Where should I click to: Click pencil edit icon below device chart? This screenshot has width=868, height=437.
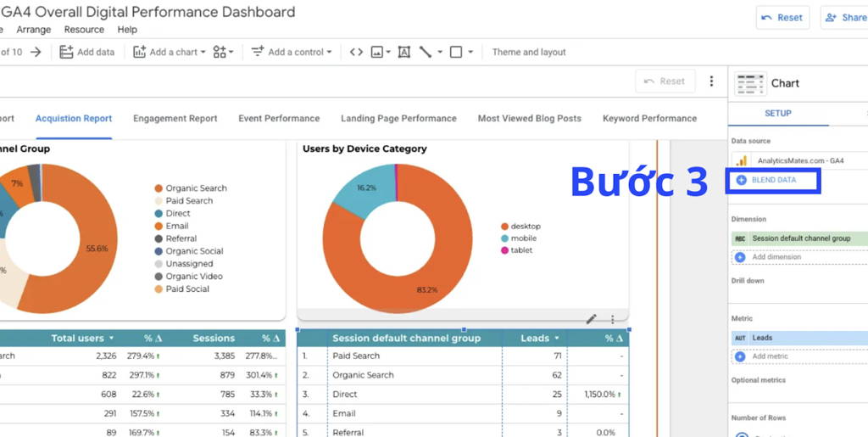coord(591,319)
